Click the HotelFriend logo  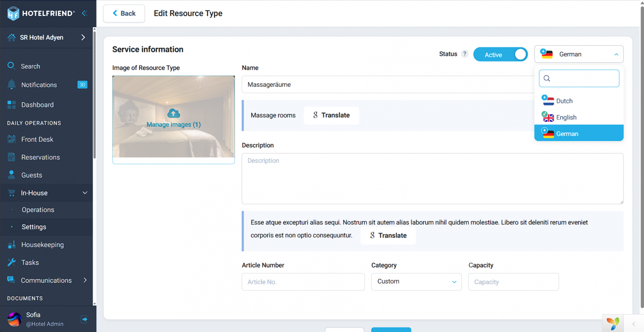pyautogui.click(x=41, y=13)
